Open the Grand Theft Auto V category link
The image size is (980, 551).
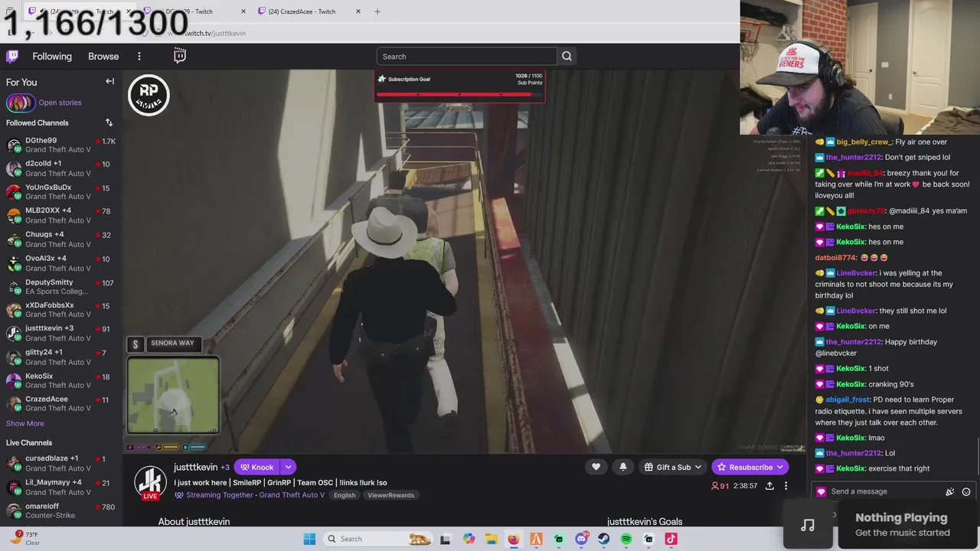[x=292, y=495]
